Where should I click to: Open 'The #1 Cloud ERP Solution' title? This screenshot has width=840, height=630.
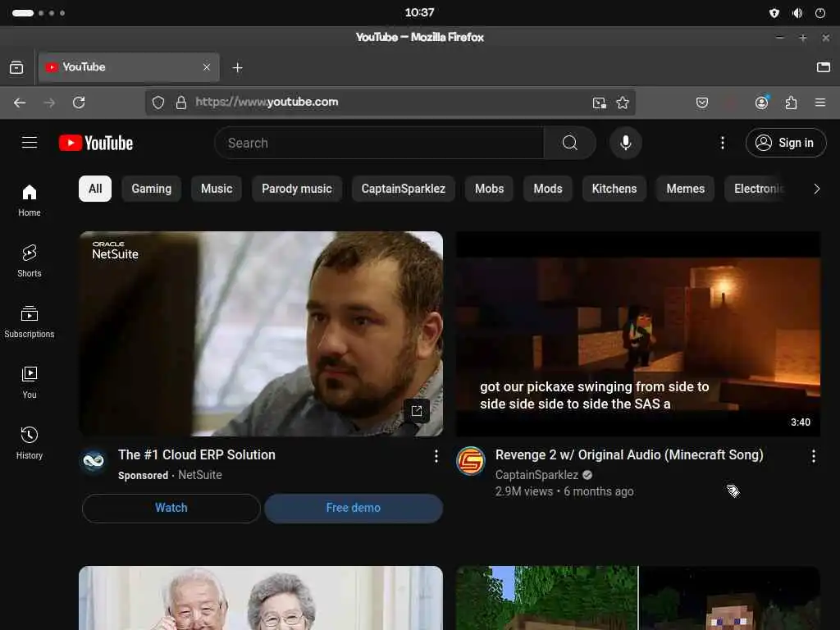(x=197, y=454)
